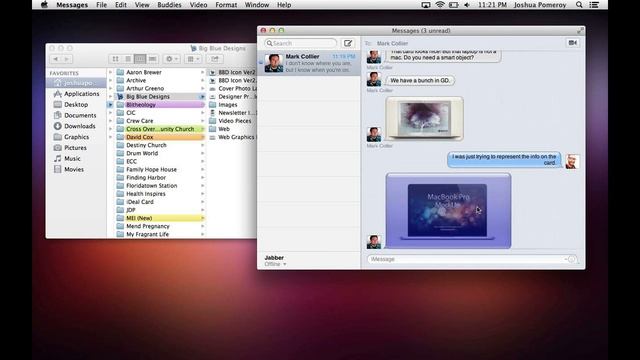This screenshot has height=360, width=640.
Task: Click the Finder forward arrow button
Action: point(67,59)
